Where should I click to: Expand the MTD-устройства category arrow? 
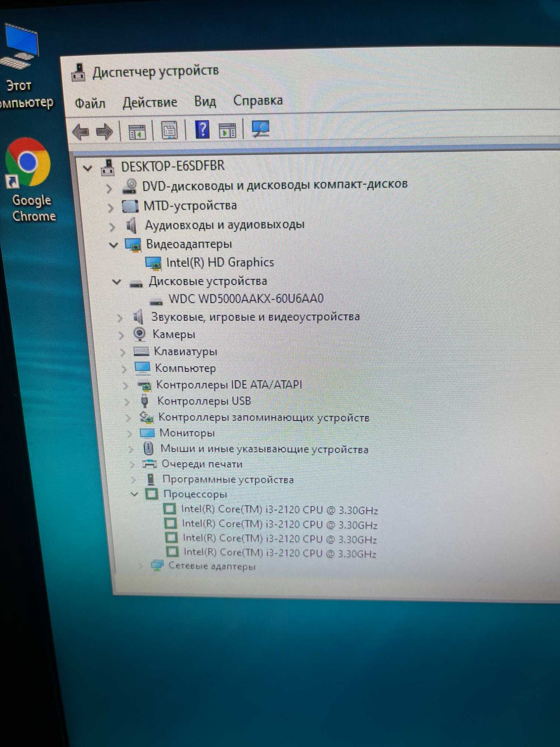click(110, 207)
